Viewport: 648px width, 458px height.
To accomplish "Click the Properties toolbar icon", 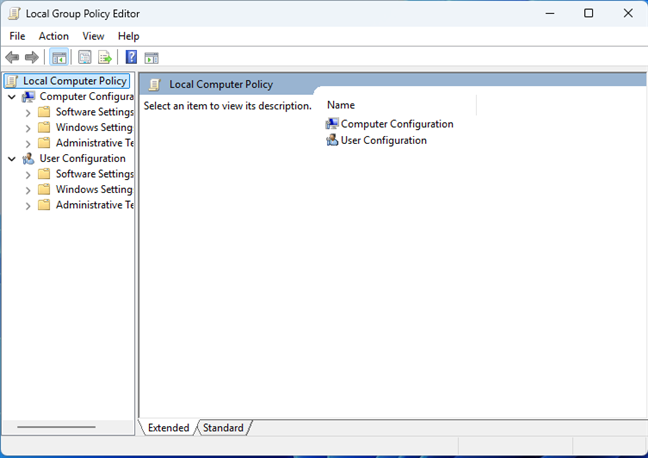I will (85, 57).
